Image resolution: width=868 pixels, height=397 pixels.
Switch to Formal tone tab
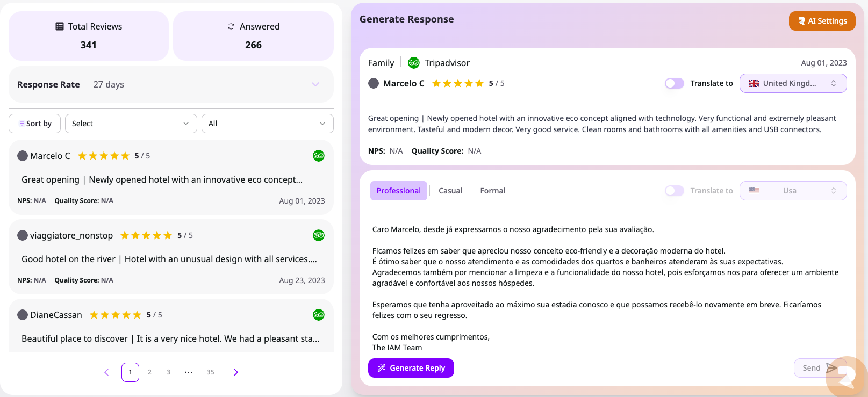492,191
